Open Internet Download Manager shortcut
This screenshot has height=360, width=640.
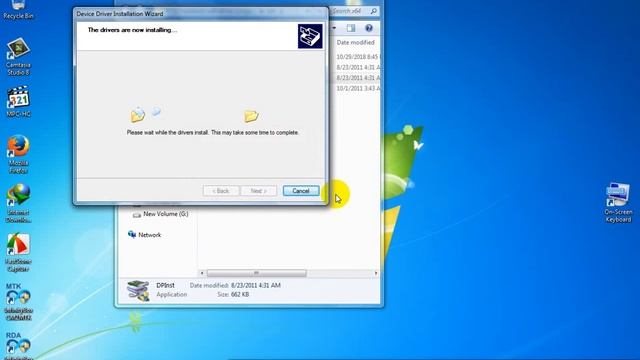pyautogui.click(x=18, y=203)
